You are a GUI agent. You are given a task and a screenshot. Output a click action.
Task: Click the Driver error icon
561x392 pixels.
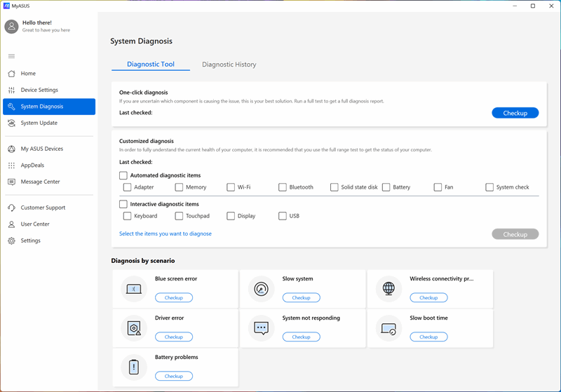point(134,328)
